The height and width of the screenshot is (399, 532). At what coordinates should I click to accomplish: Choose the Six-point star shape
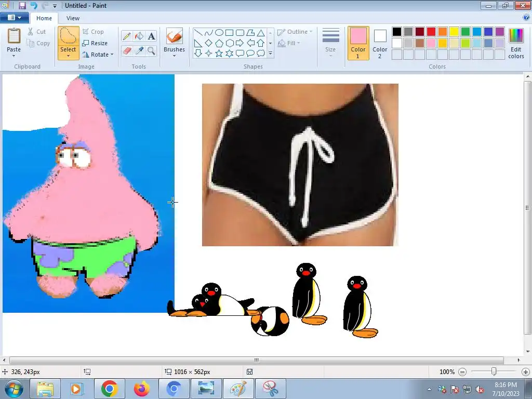[229, 54]
